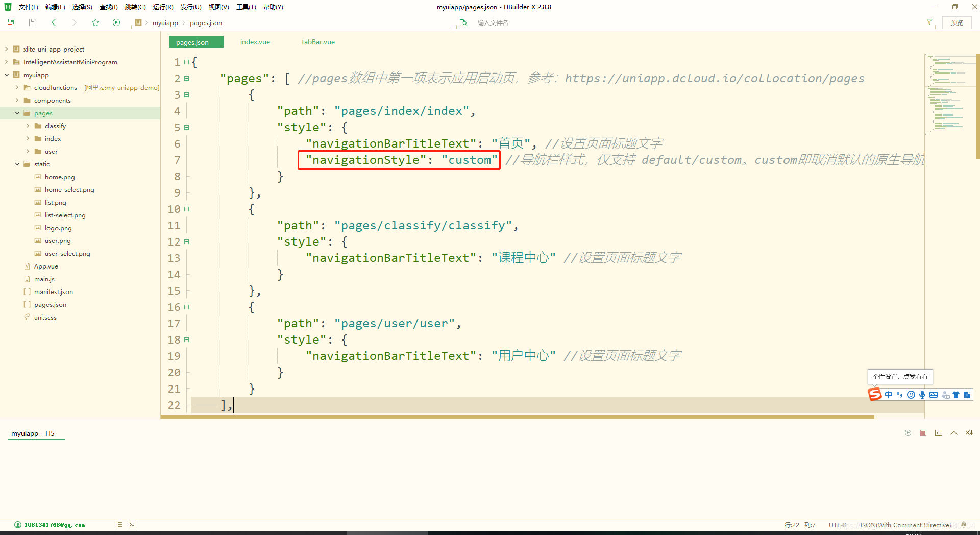
Task: Expand the classify folder
Action: pyautogui.click(x=28, y=126)
